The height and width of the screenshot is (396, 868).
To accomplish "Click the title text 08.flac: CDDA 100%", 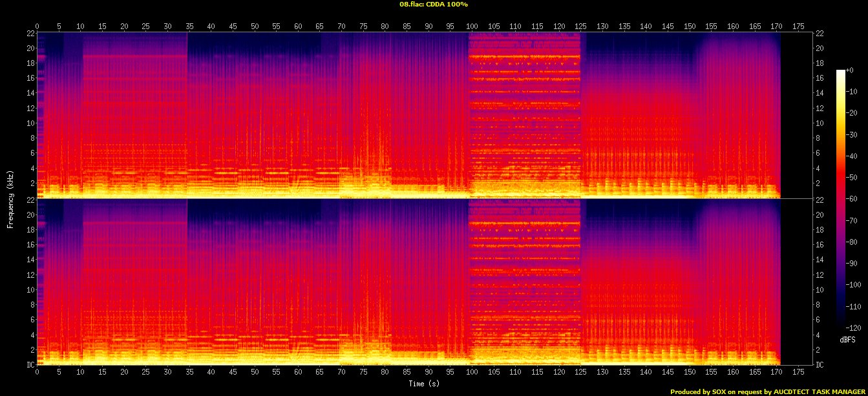I will [434, 5].
